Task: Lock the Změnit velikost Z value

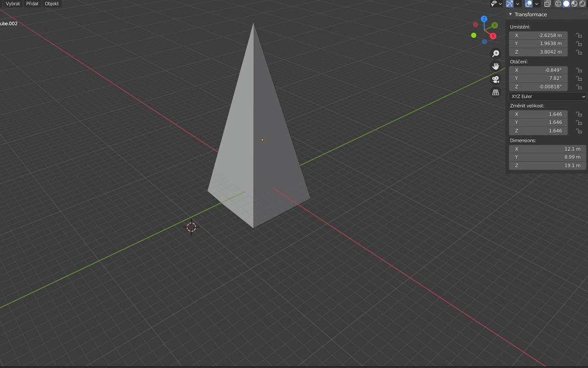Action: pyautogui.click(x=579, y=131)
